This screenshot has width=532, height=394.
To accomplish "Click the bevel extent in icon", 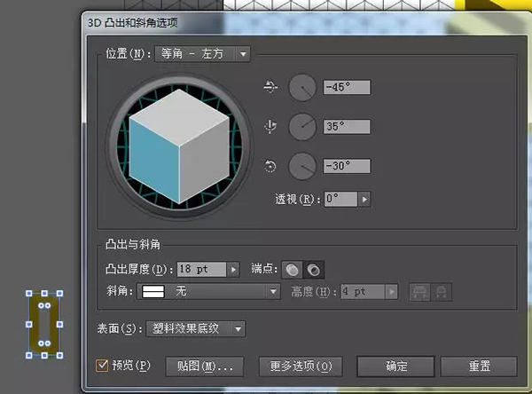I will pos(442,292).
